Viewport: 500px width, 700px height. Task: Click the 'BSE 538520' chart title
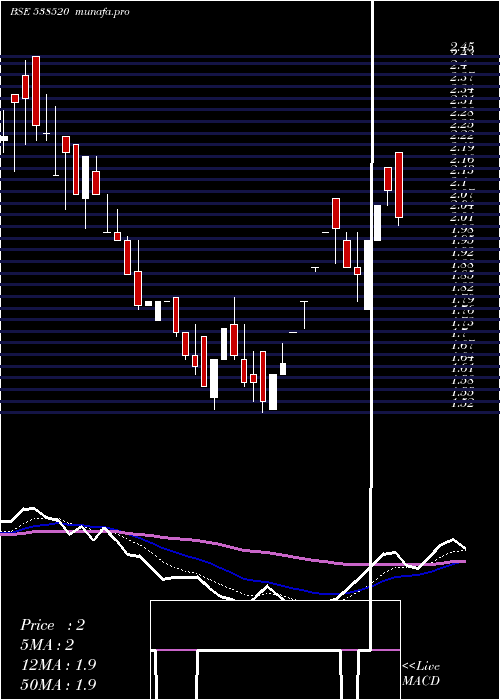click(39, 12)
